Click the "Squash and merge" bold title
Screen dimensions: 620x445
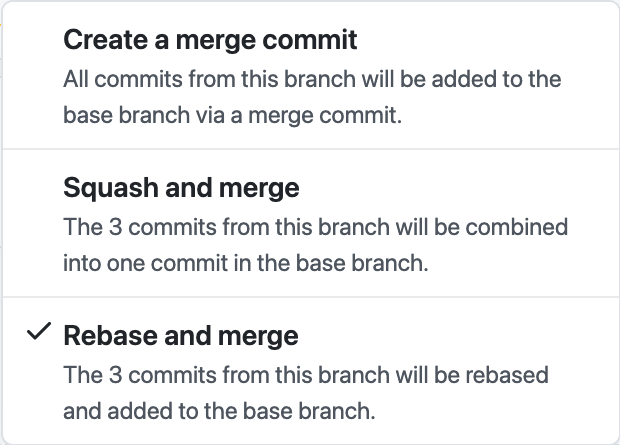tap(181, 188)
